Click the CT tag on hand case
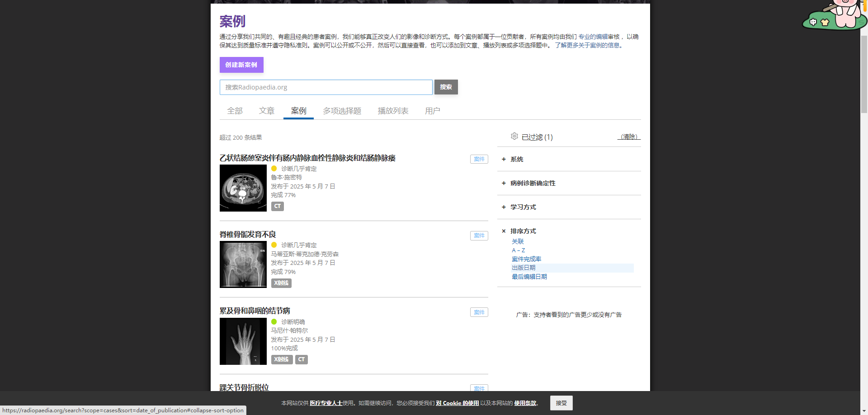Image resolution: width=868 pixels, height=415 pixels. tap(301, 359)
